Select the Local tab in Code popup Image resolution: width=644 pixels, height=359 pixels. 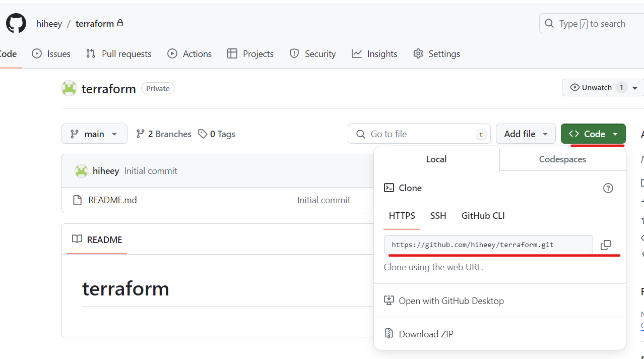click(x=436, y=159)
